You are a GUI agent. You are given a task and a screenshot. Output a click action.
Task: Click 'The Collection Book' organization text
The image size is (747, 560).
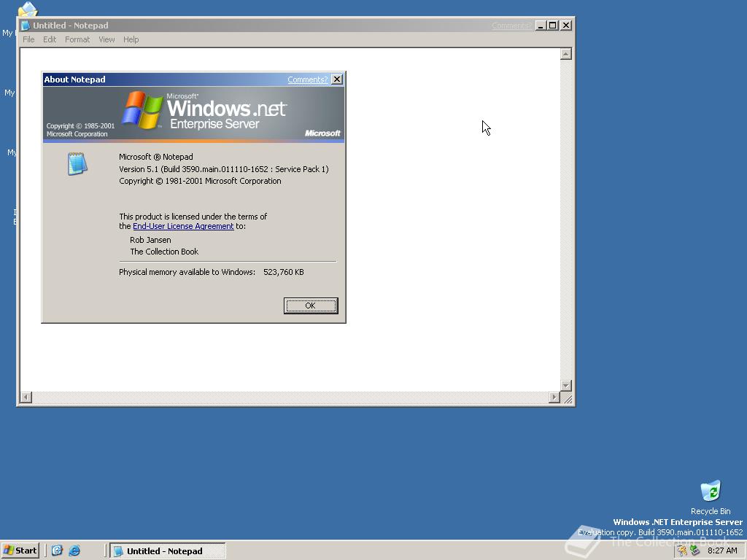[x=164, y=252]
